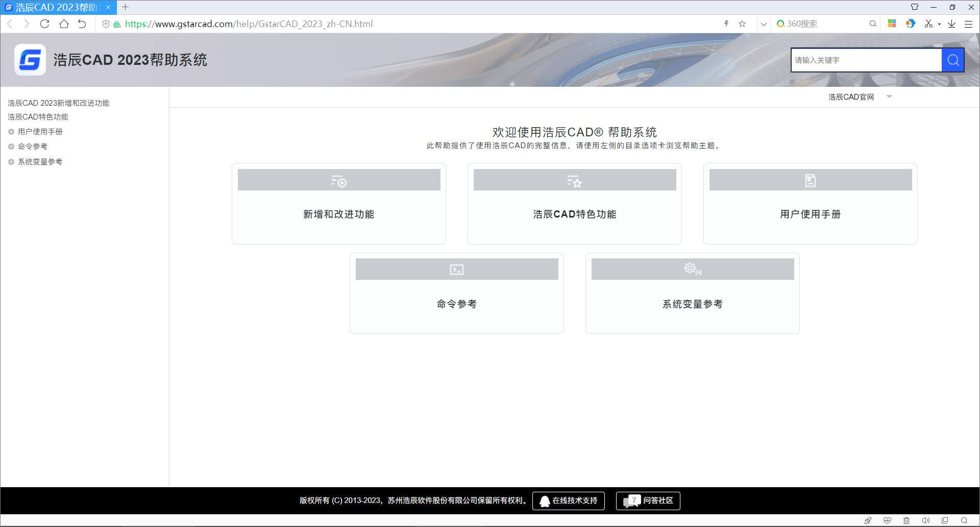Click the heart icon in status bar
The height and width of the screenshot is (527, 980).
point(887,521)
